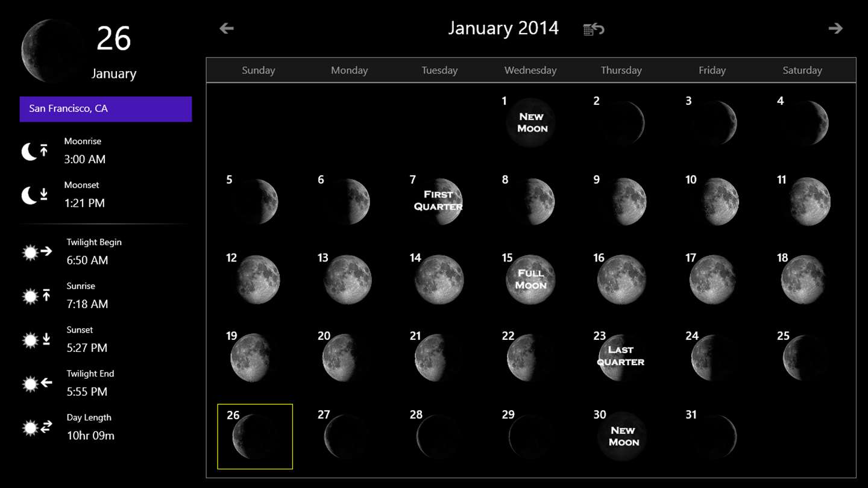This screenshot has height=488, width=868.
Task: Select January 28 in the calendar
Action: [438, 436]
